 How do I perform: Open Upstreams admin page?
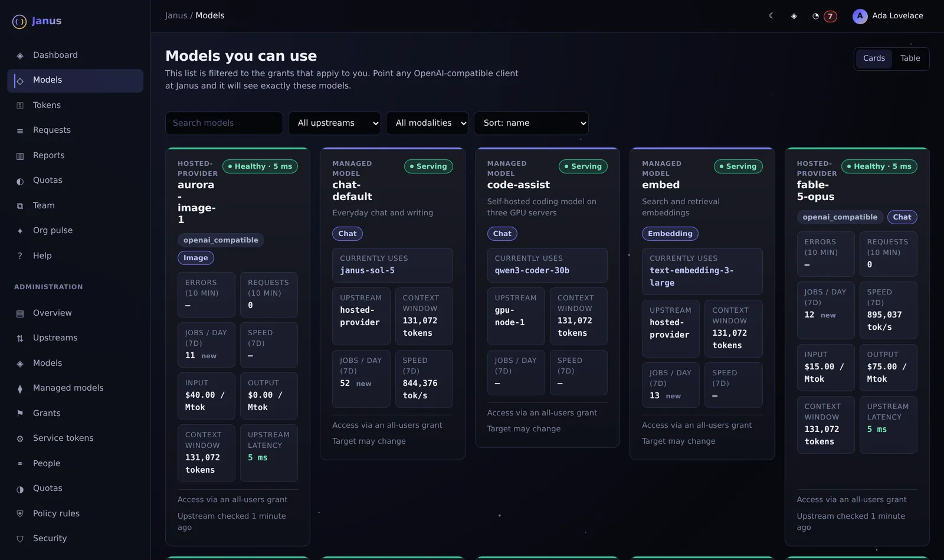[75, 338]
